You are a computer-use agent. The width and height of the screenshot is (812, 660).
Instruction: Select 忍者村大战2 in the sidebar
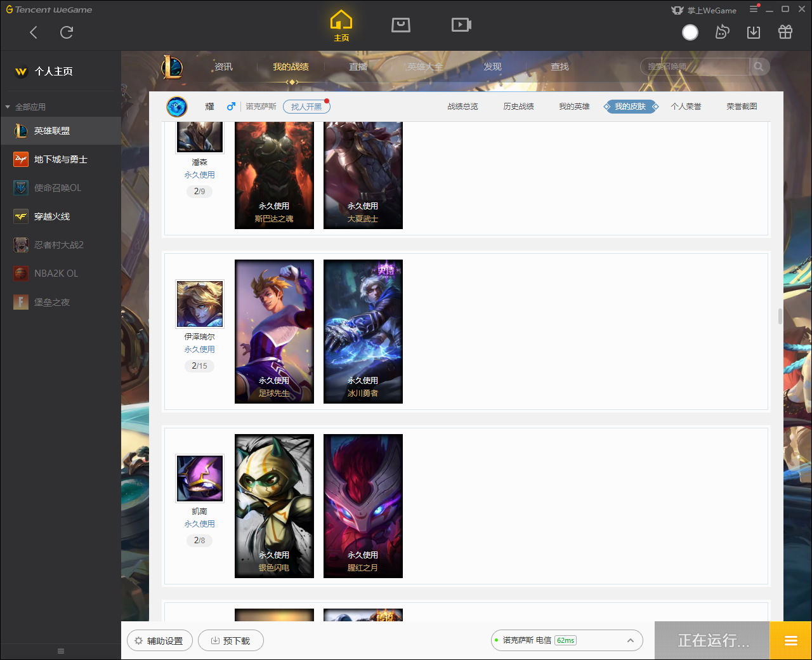click(x=60, y=245)
